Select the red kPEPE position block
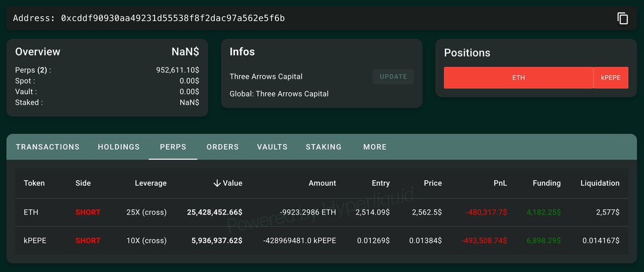The height and width of the screenshot is (272, 644). click(611, 78)
